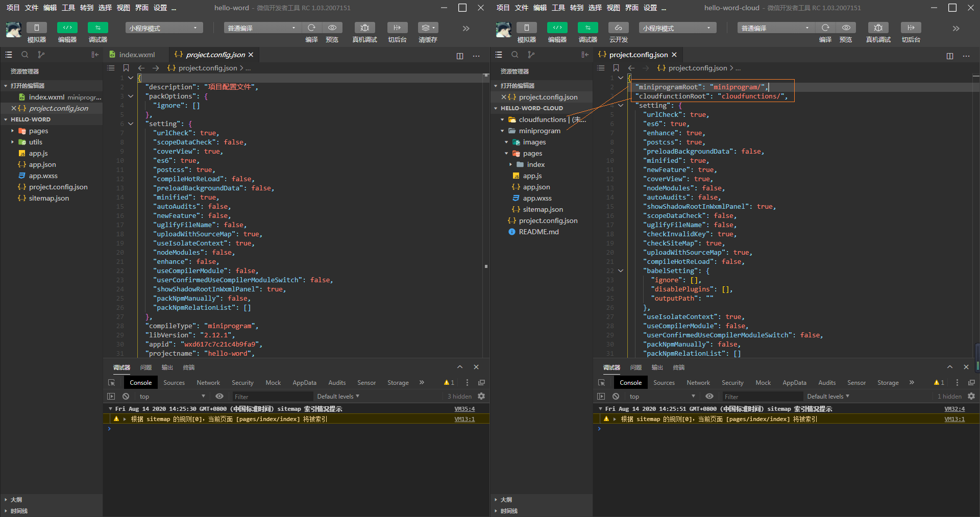Click Filter field in hello-word-cloud console
The height and width of the screenshot is (517, 980).
[763, 397]
